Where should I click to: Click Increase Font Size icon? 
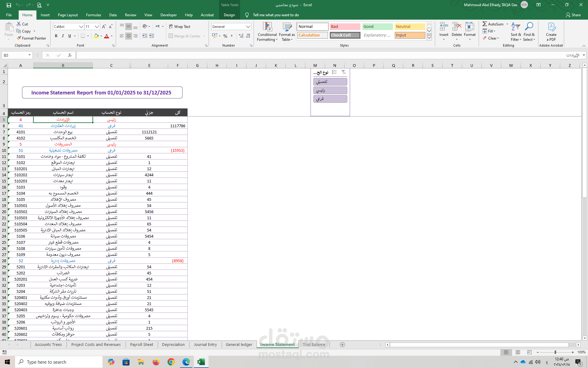(x=104, y=27)
